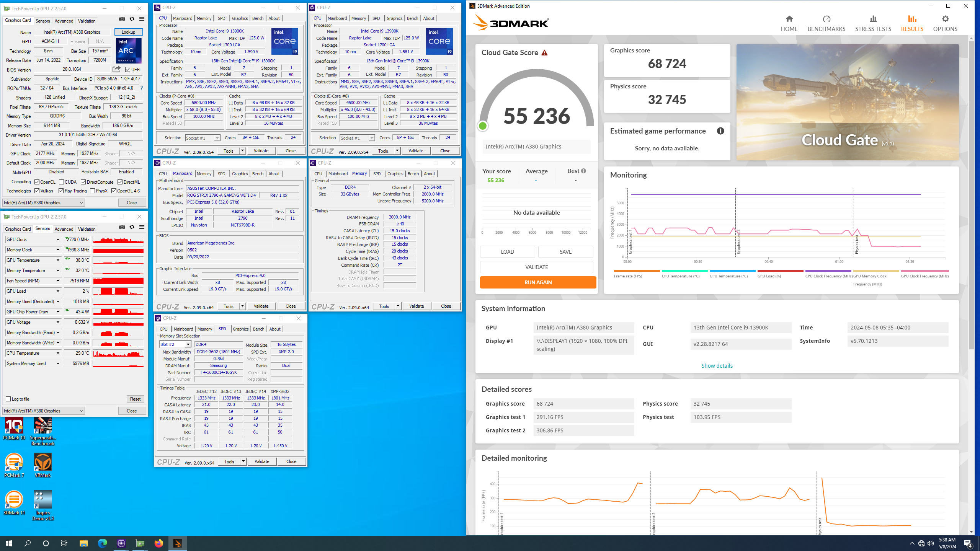This screenshot has width=980, height=551.
Task: Click RUN AGAIN in 3DMark
Action: pyautogui.click(x=538, y=282)
